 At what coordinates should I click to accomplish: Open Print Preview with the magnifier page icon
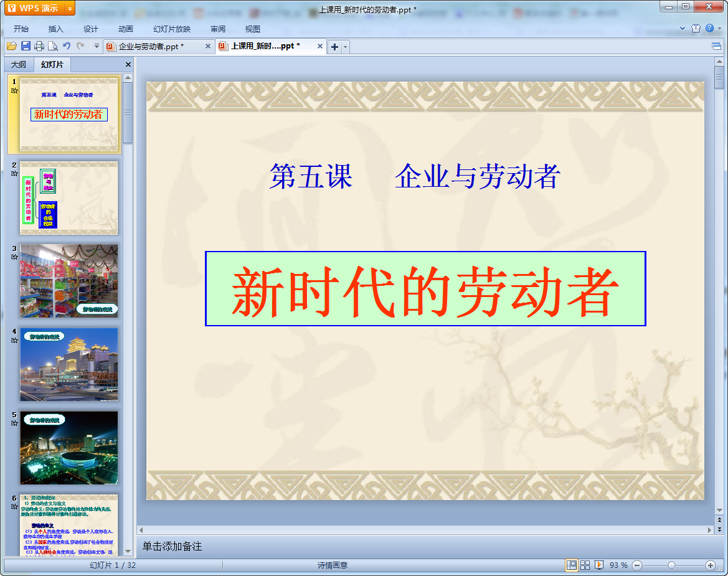pyautogui.click(x=53, y=46)
